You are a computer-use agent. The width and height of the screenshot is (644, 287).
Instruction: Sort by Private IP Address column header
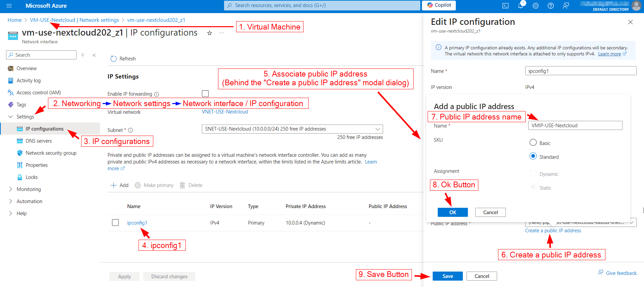point(306,206)
